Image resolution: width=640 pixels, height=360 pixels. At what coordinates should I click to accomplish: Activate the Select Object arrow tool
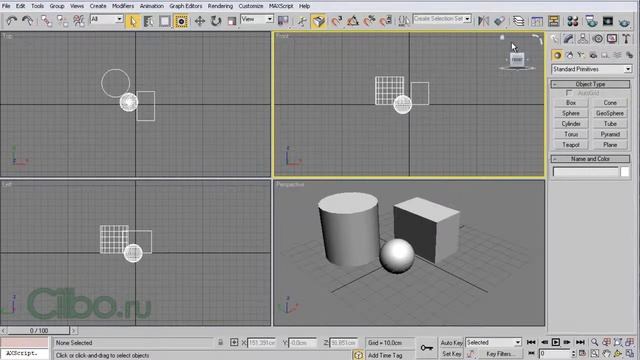pos(132,21)
